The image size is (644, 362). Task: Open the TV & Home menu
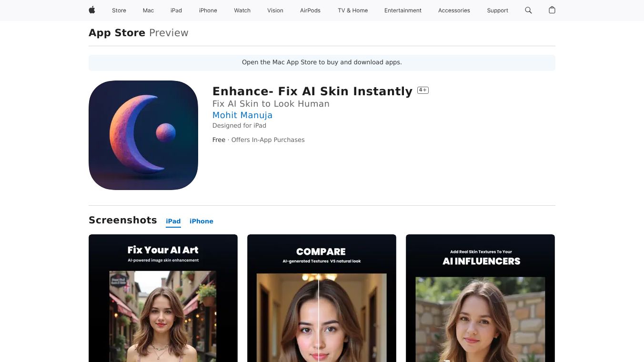353,10
